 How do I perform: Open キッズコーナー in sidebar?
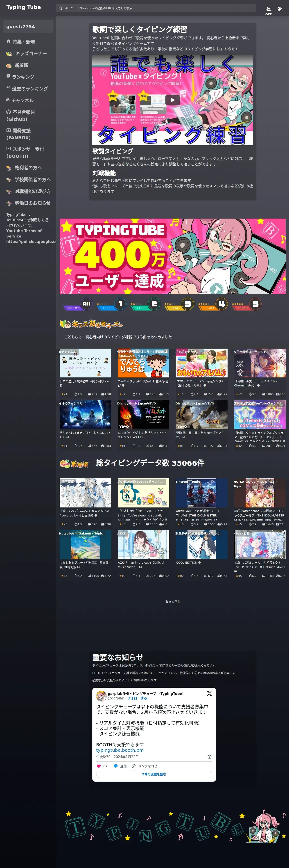point(31,54)
